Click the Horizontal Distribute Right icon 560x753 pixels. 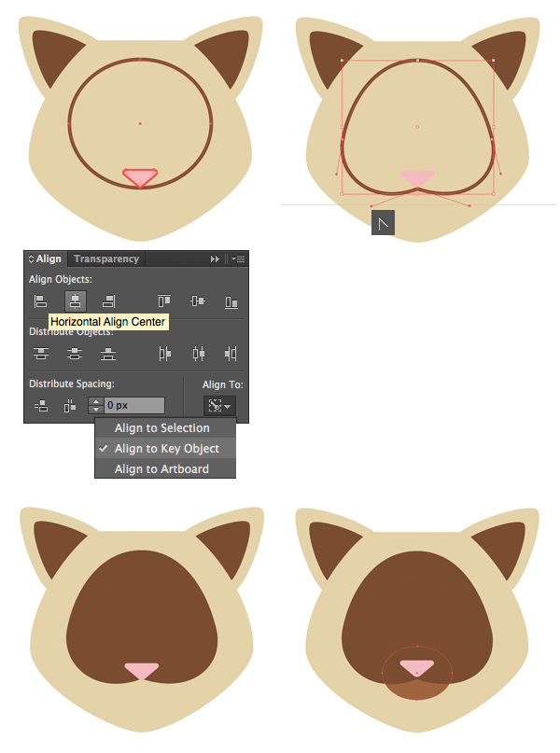tap(231, 354)
